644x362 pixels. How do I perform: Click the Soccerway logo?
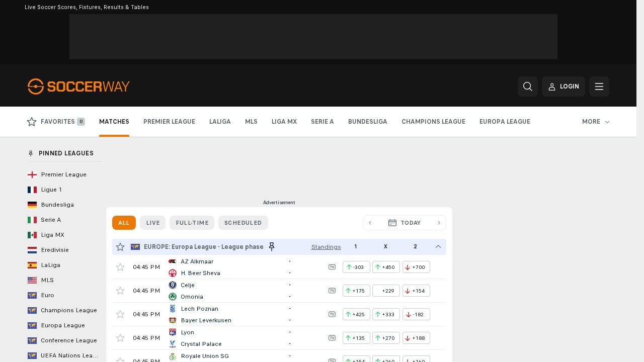point(78,86)
